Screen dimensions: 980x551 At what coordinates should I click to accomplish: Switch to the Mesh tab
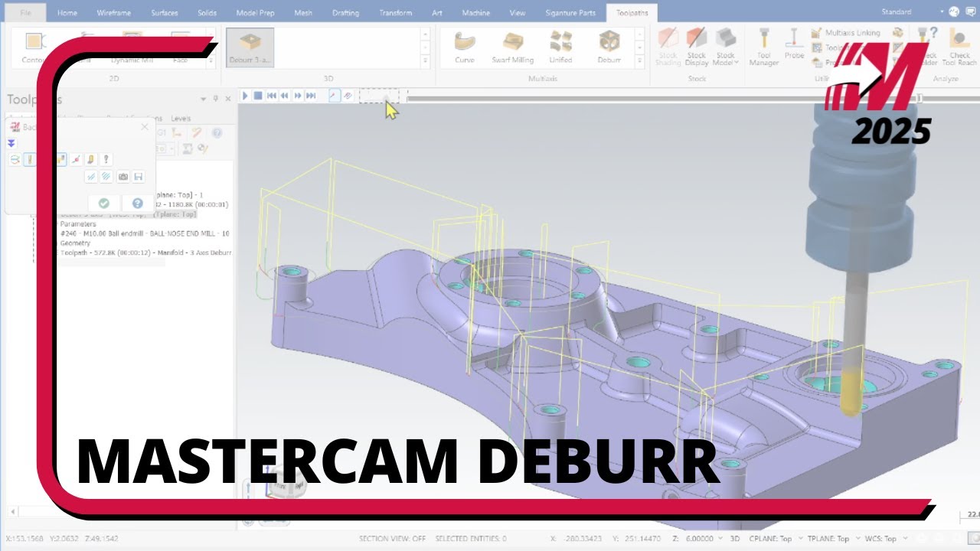304,12
